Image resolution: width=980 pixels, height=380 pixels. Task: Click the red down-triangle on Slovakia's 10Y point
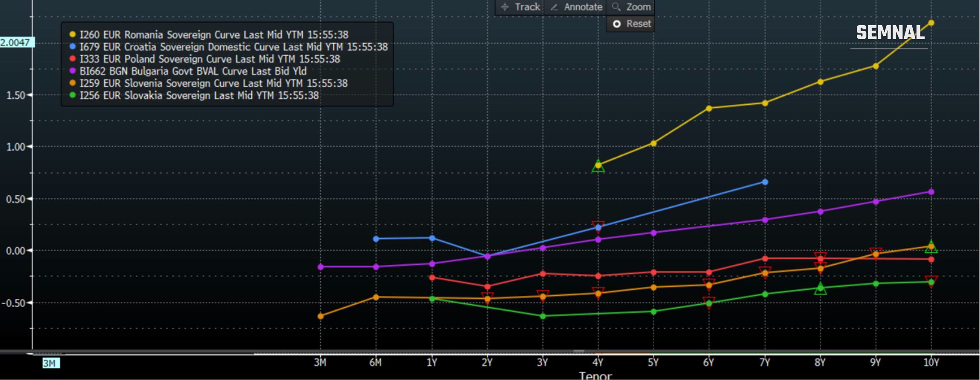931,281
